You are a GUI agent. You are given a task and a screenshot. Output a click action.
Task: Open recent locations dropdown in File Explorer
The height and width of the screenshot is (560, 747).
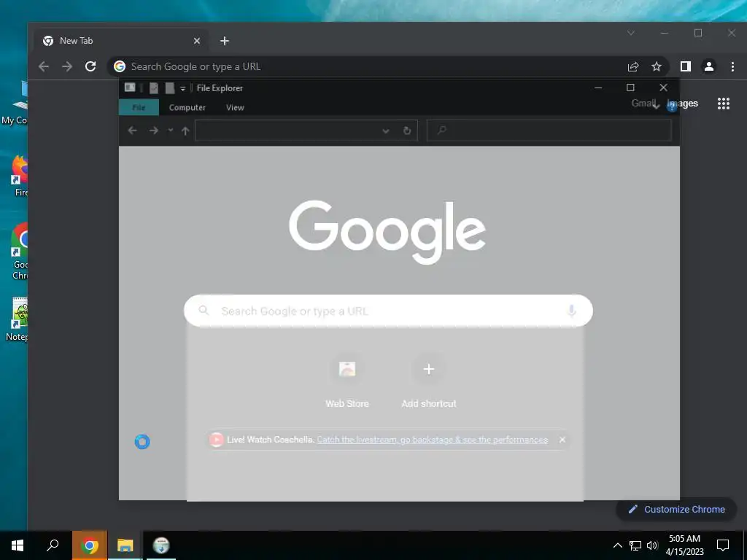(x=170, y=130)
